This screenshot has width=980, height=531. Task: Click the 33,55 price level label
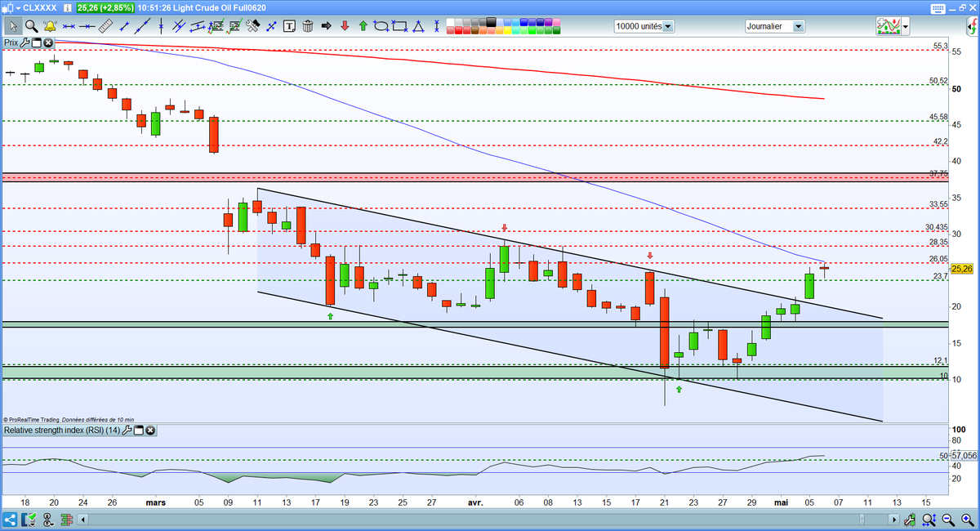coord(938,204)
